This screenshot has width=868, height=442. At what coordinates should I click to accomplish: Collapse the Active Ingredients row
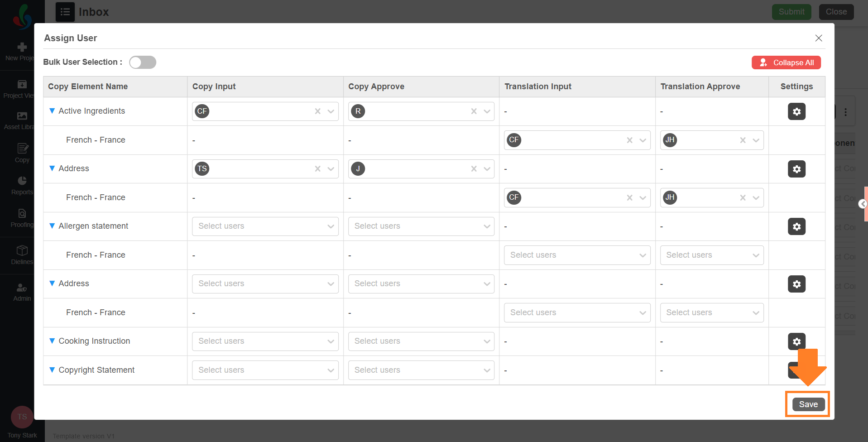52,111
